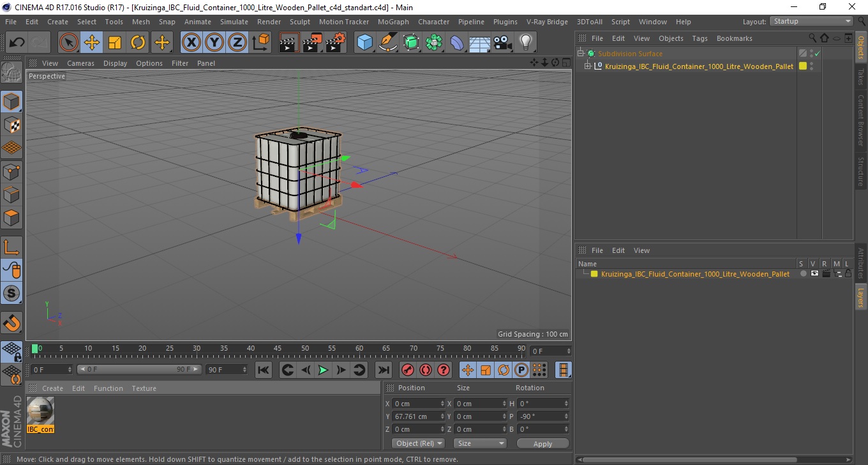Render to Picture Viewer

point(312,43)
